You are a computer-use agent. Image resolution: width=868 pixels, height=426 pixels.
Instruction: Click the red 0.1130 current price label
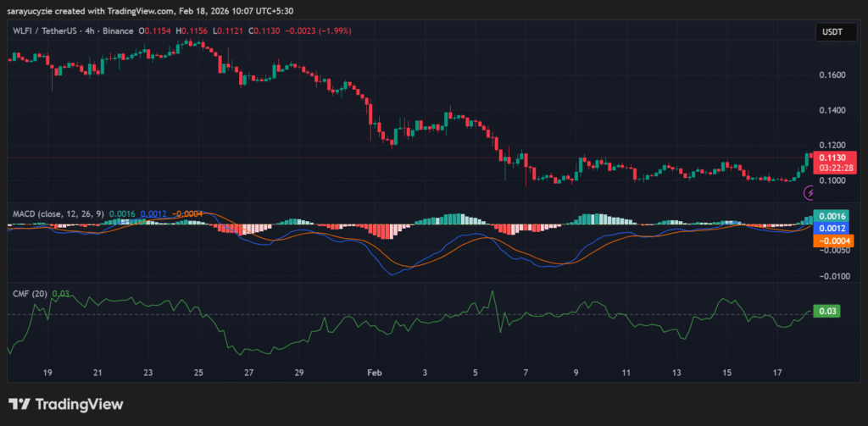click(834, 157)
